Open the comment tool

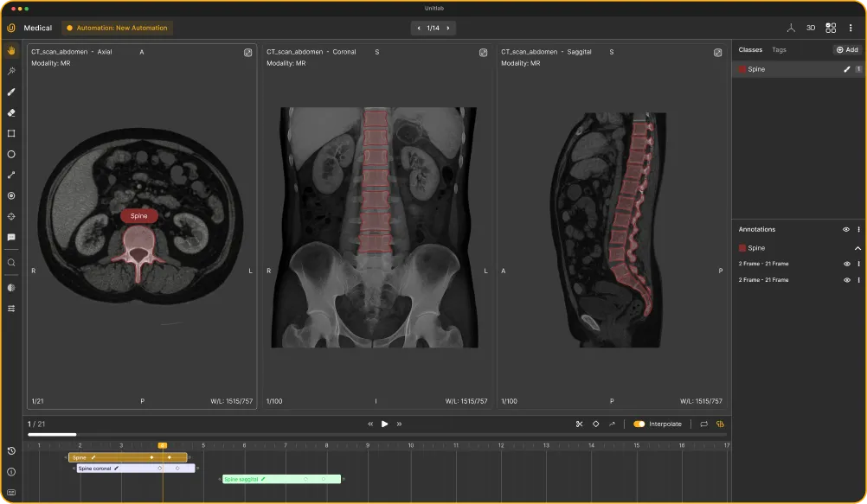click(x=10, y=237)
